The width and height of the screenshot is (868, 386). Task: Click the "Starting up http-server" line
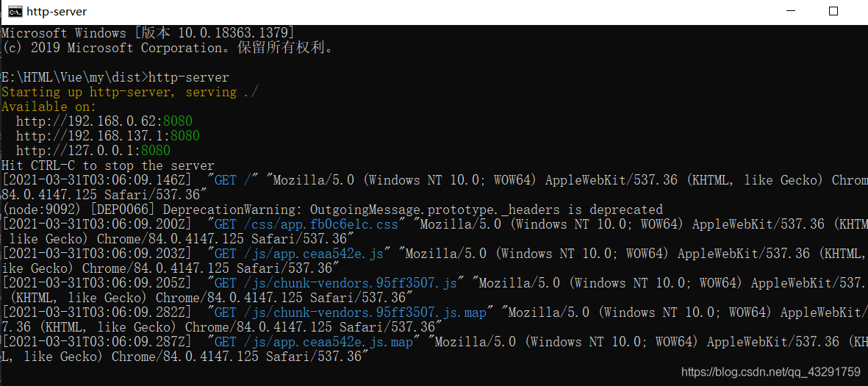130,92
